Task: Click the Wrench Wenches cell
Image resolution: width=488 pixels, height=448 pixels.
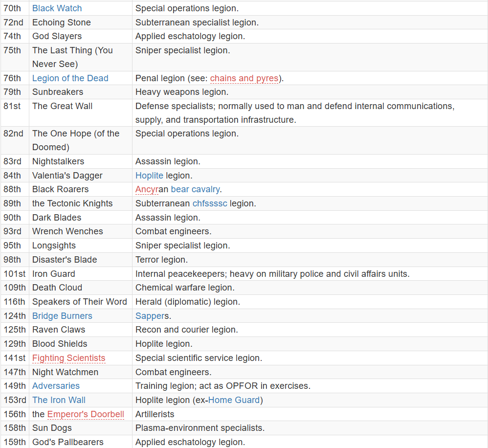Action: (81, 231)
